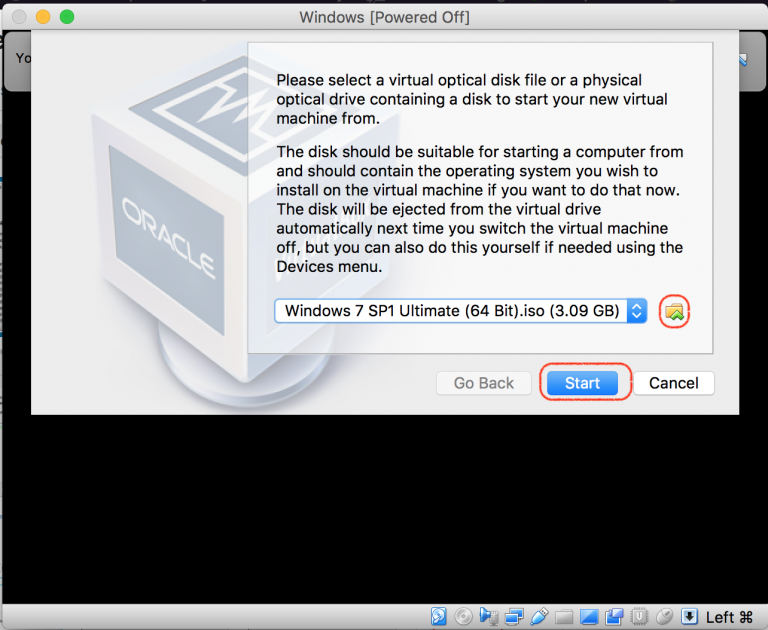Click the keyboard capture arrow indicator

689,617
